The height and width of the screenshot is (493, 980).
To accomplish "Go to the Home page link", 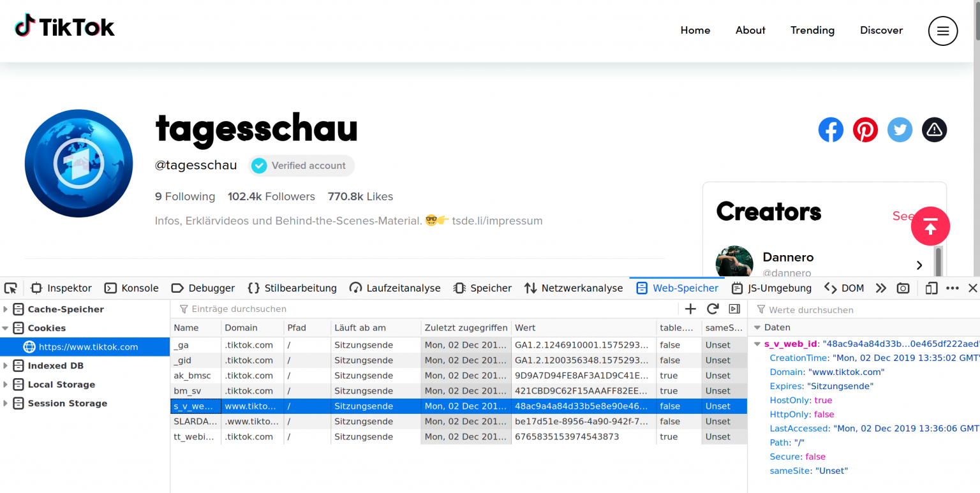I will point(695,30).
